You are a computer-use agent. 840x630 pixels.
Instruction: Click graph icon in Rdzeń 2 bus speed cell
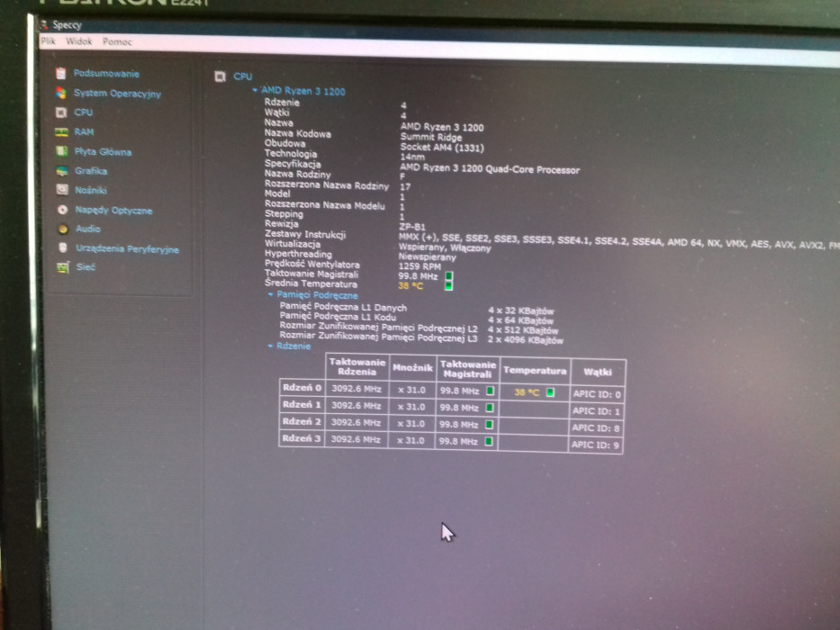click(x=489, y=424)
